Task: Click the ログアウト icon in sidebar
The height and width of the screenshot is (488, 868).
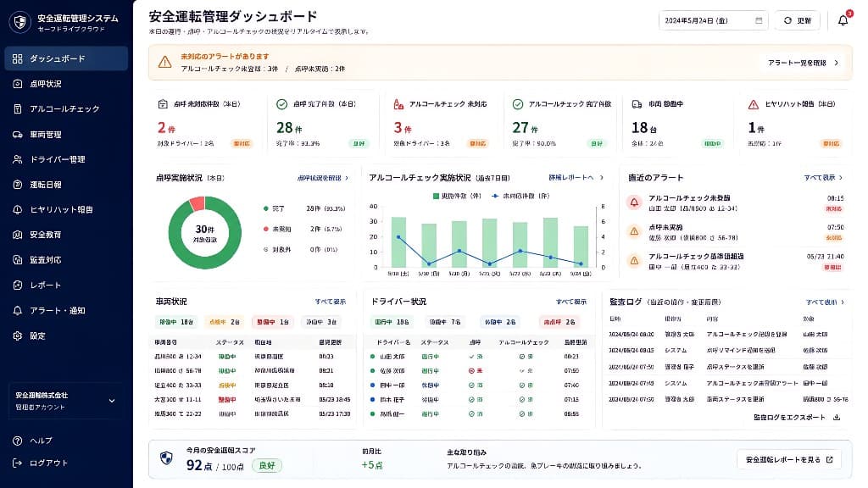Action: click(18, 463)
